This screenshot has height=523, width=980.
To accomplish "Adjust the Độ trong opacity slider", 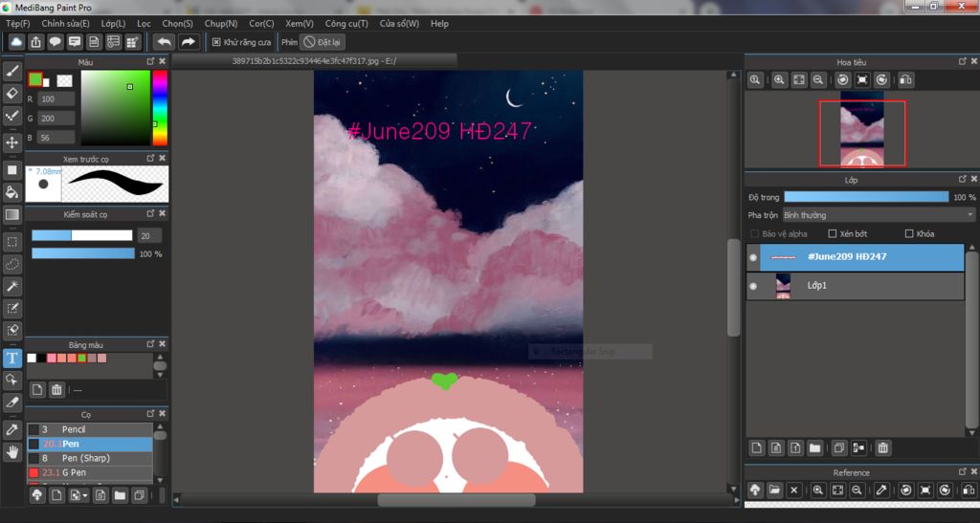I will (x=866, y=197).
